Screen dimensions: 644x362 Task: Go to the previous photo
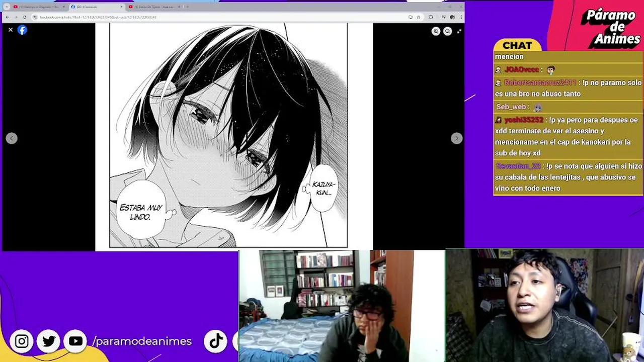pyautogui.click(x=12, y=138)
